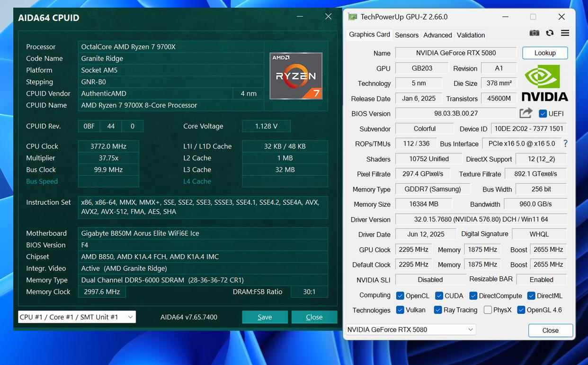Click the Digital Signature field WHQL
The width and height of the screenshot is (588, 365).
pyautogui.click(x=539, y=234)
